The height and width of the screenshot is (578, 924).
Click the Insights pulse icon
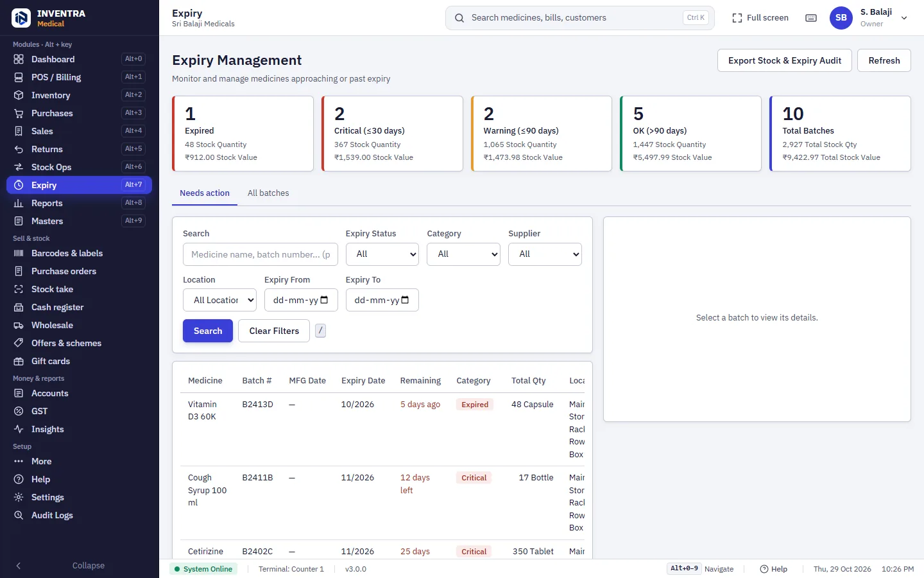[19, 429]
